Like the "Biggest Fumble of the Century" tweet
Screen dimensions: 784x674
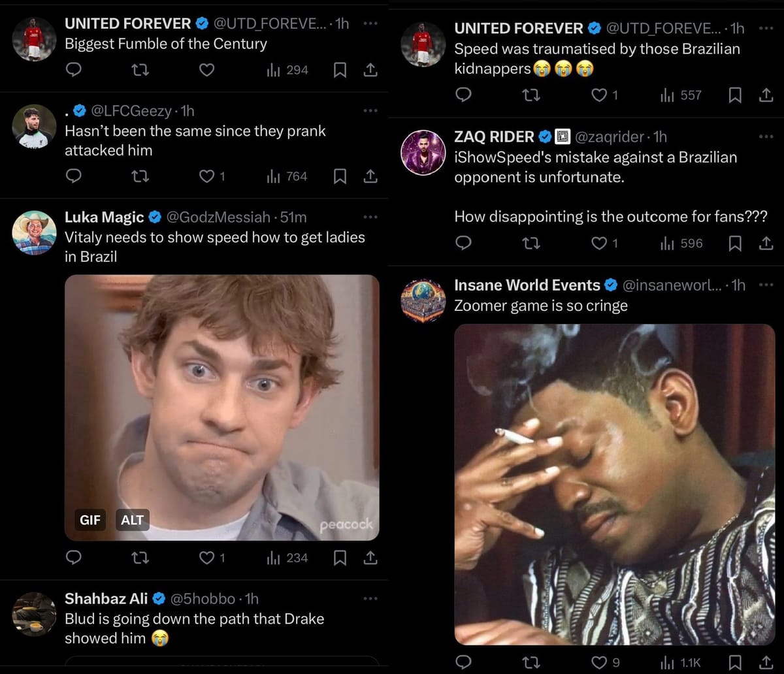pyautogui.click(x=206, y=70)
